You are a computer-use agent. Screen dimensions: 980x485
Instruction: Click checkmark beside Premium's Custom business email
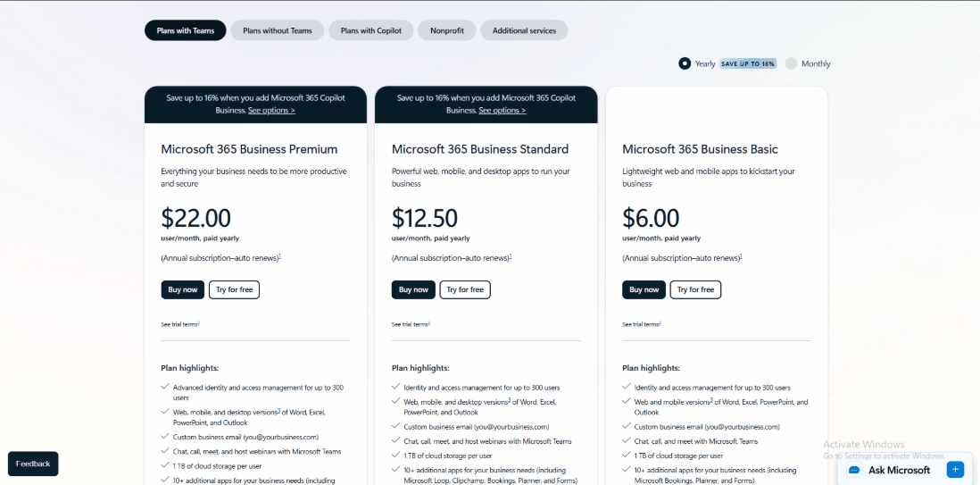pyautogui.click(x=165, y=436)
